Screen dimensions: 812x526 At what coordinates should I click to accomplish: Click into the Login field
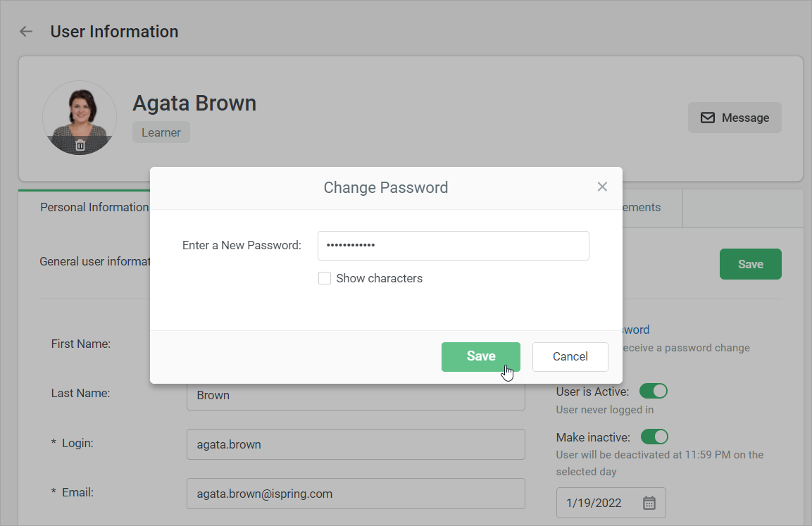pos(356,444)
